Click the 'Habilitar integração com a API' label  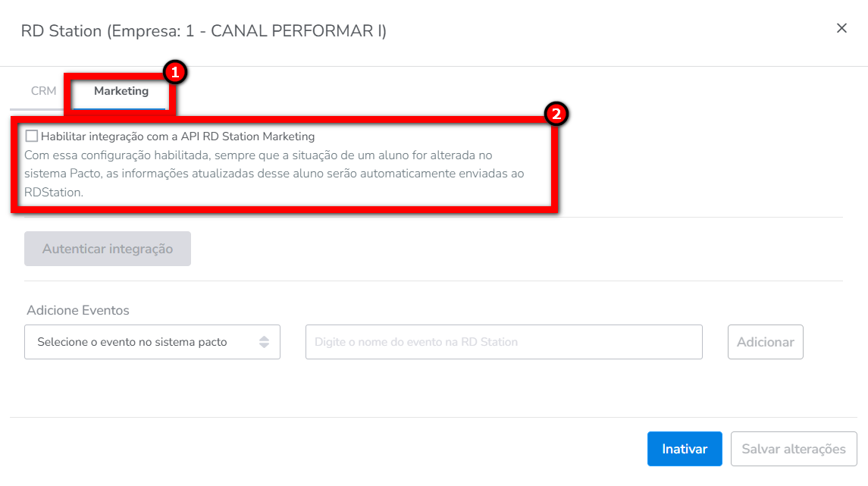(x=177, y=136)
